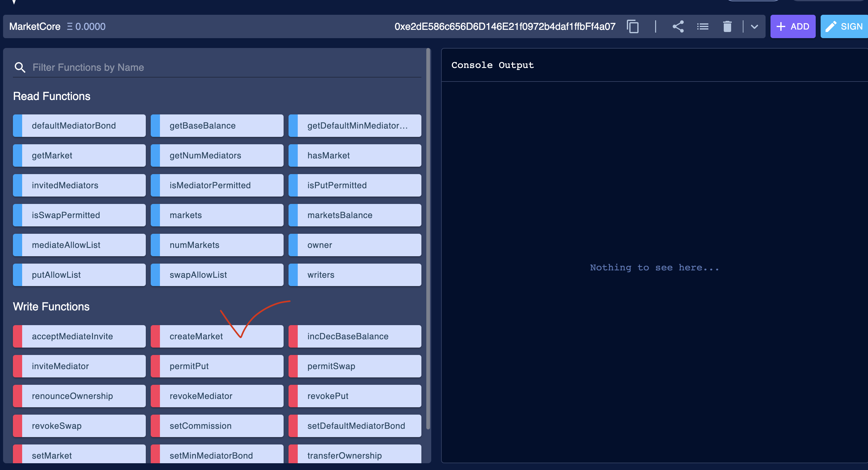Viewport: 868px width, 470px height.
Task: Expand the contract header chevron dropdown
Action: [x=755, y=26]
